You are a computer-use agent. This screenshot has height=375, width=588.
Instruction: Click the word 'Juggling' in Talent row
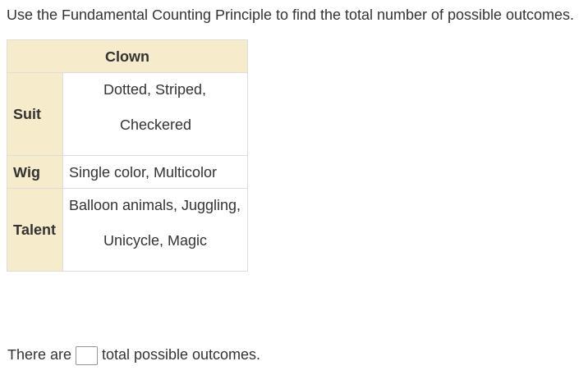point(209,205)
